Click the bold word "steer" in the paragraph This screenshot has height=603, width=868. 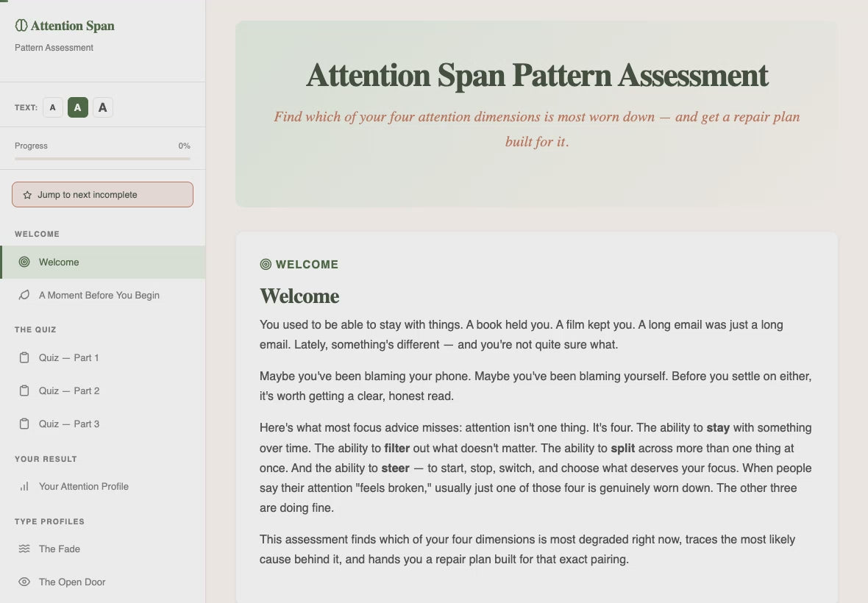(395, 468)
